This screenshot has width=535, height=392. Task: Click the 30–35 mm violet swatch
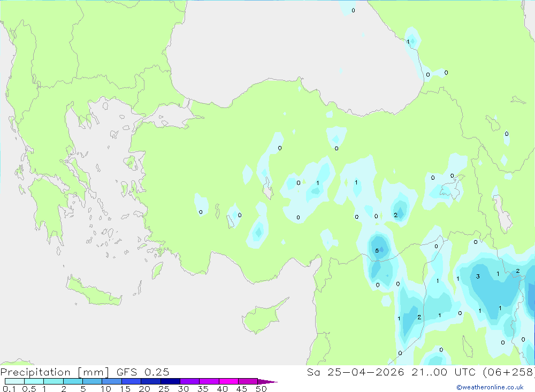point(189,381)
